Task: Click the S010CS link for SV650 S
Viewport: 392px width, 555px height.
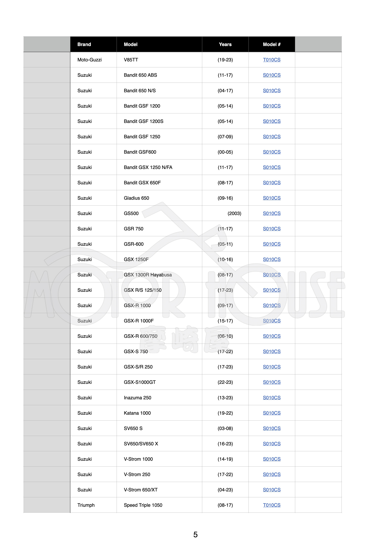Action: point(272,428)
